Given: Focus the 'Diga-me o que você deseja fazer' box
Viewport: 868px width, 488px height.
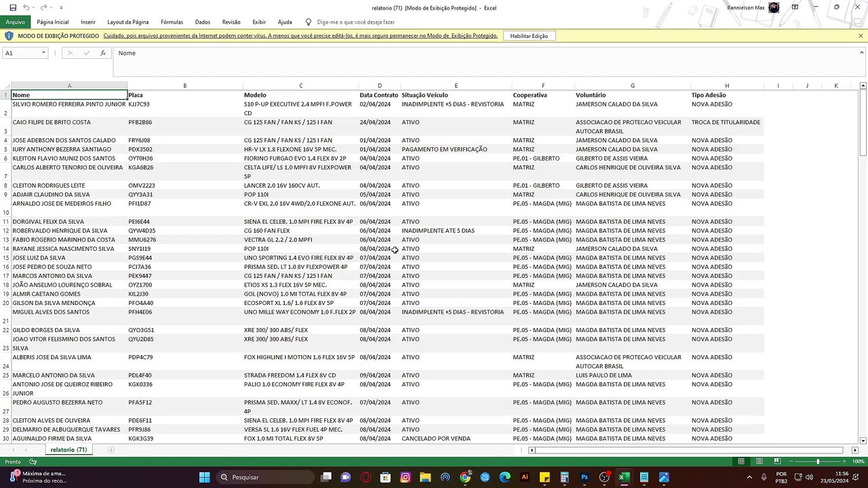Looking at the screenshot, I should coord(356,22).
